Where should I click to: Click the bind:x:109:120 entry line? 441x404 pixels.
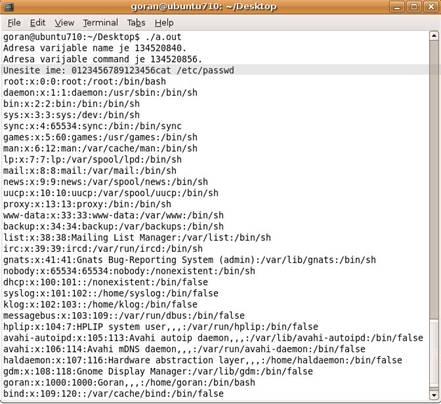point(113,394)
